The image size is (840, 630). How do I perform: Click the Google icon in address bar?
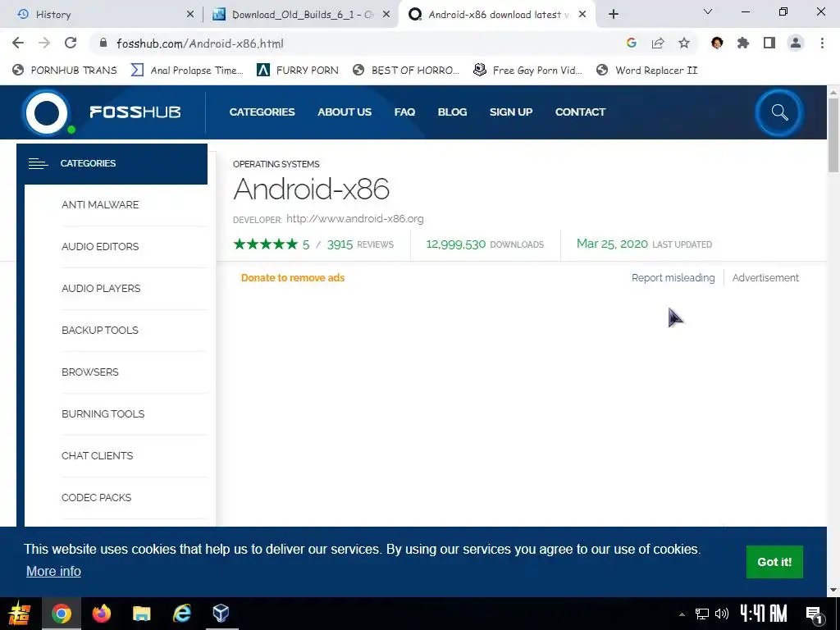click(632, 43)
